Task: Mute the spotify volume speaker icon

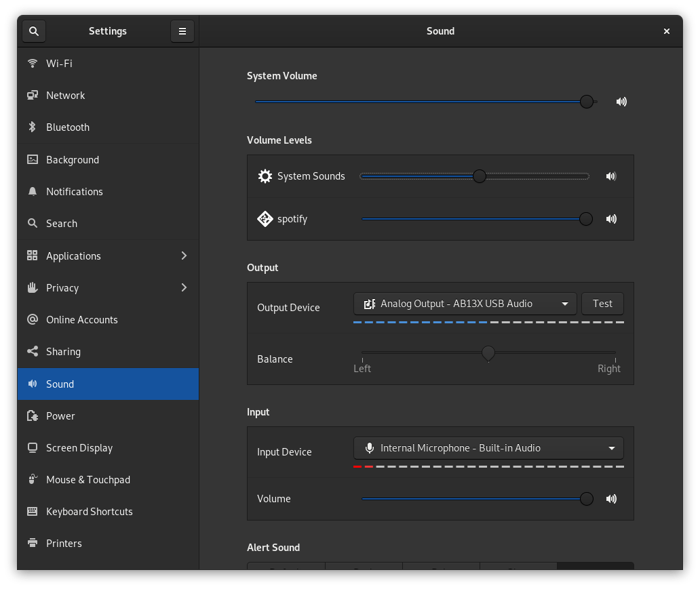Action: [x=611, y=219]
